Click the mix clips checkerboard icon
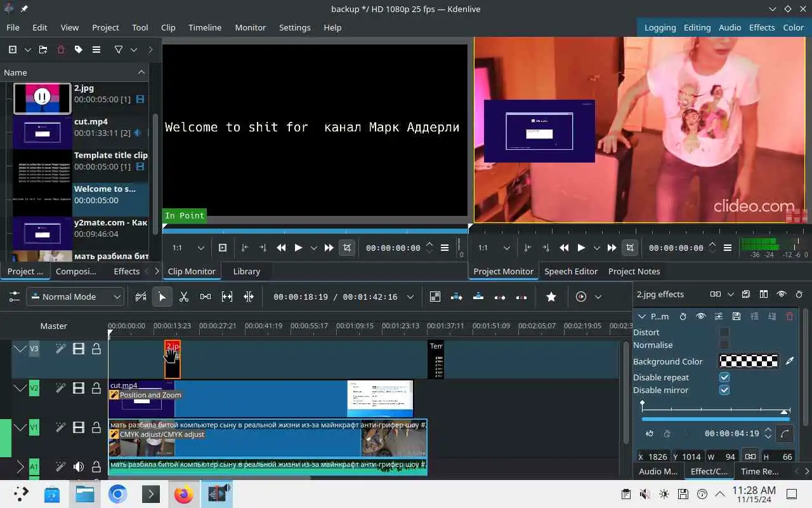 click(435, 297)
